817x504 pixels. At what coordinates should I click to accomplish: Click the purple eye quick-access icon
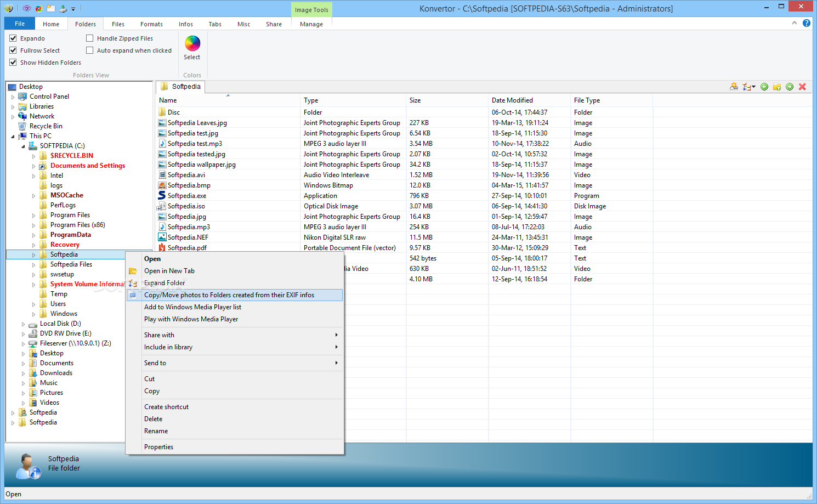(x=26, y=8)
